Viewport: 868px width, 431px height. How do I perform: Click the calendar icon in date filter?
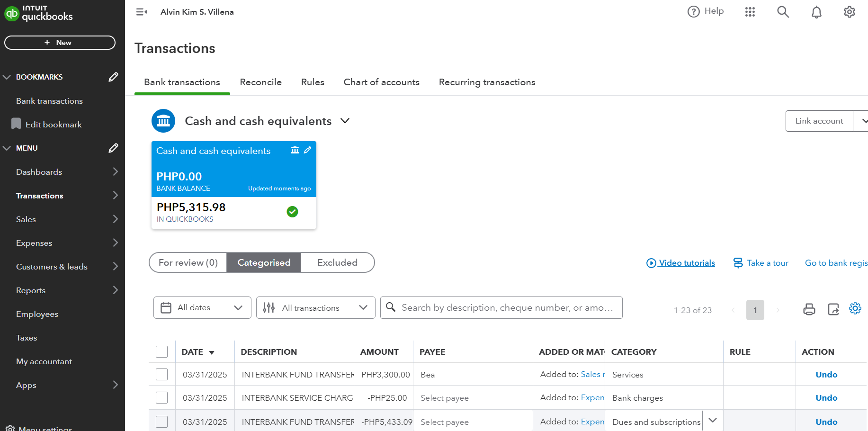coord(166,308)
